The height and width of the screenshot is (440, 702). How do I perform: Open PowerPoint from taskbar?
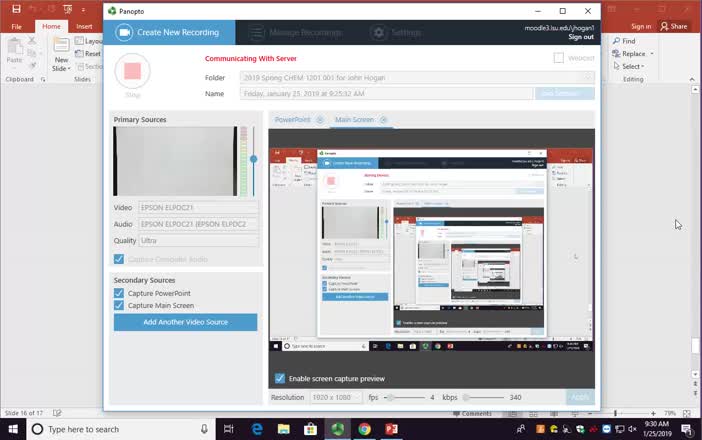tap(391, 429)
